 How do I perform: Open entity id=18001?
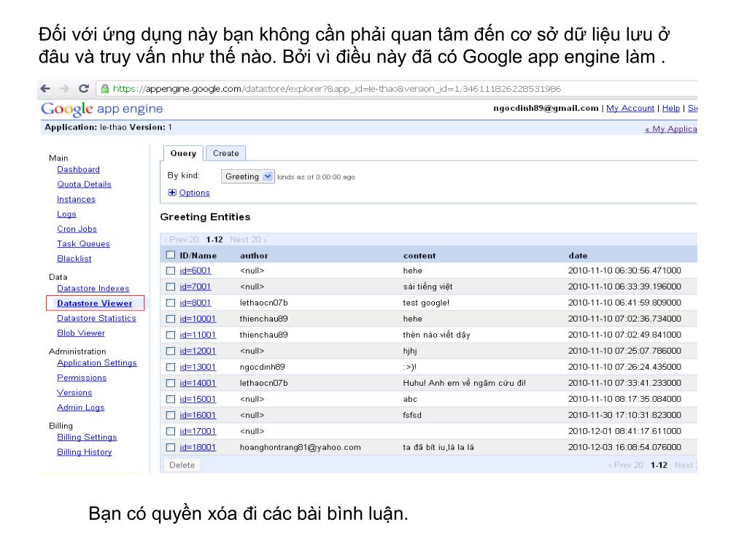click(x=198, y=448)
